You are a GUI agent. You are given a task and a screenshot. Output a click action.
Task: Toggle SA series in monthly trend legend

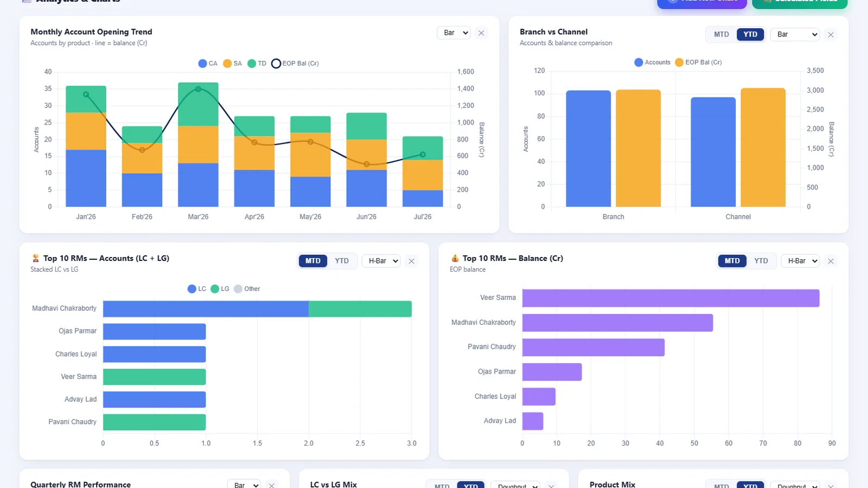[232, 63]
